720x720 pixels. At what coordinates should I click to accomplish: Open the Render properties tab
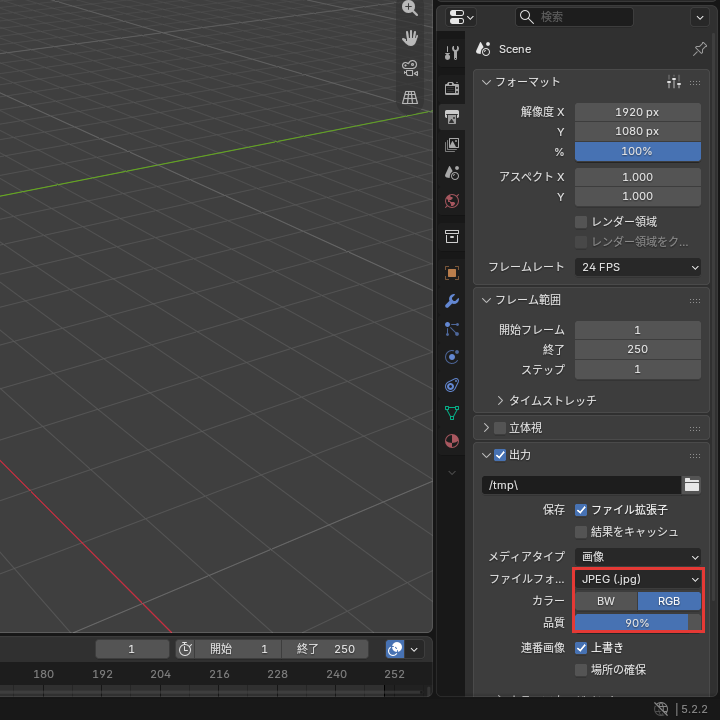pos(452,88)
